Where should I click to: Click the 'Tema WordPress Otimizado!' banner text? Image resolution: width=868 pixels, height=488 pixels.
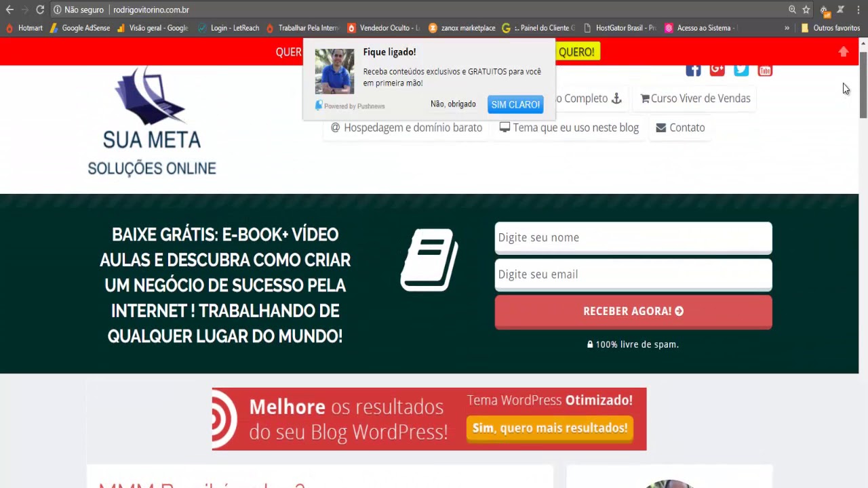tap(549, 400)
